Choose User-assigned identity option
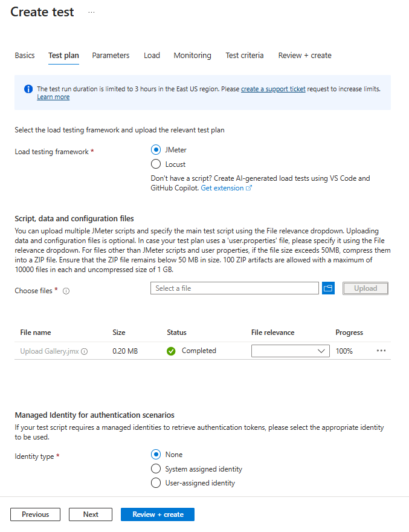 [x=156, y=483]
